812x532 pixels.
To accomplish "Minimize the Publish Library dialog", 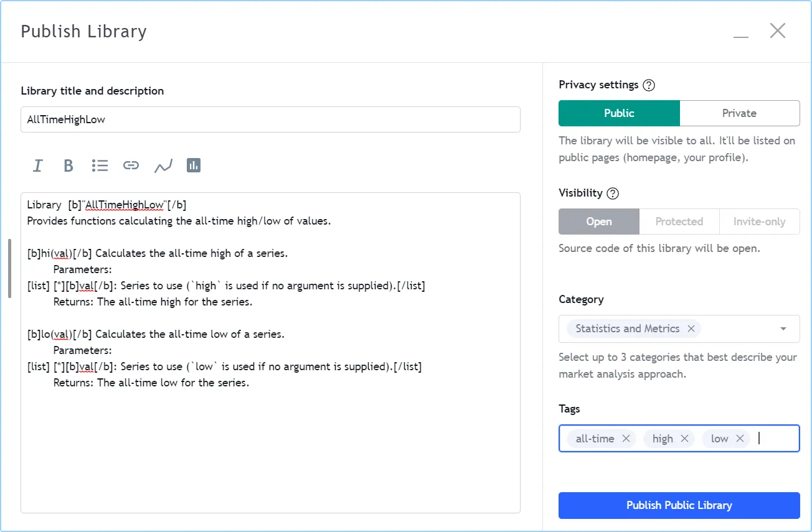I will 741,32.
